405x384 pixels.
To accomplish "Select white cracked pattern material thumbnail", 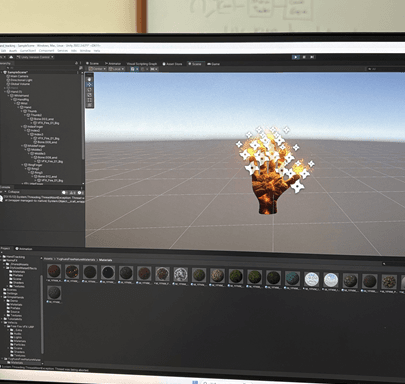I will click(180, 275).
